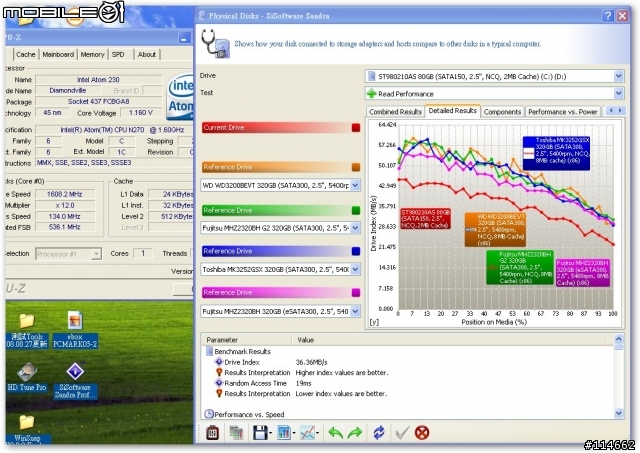Click the green forward arrow
Screen dimensions: 640x453
point(355,433)
